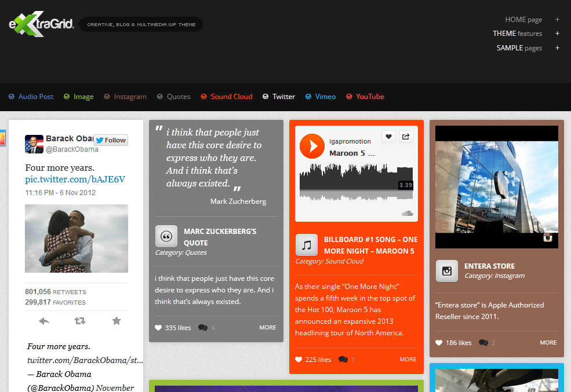The image size is (571, 392).
Task: Click MORE on the Zuckerberg quote post
Action: click(268, 328)
